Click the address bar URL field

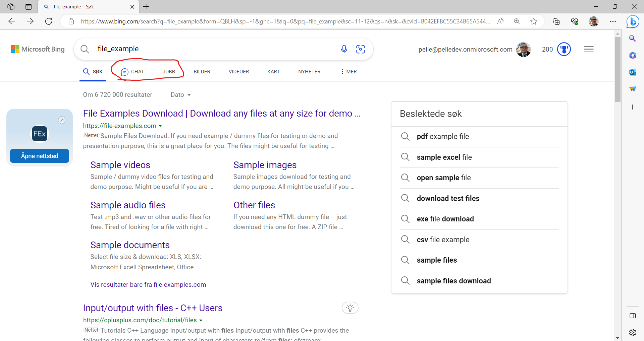click(285, 21)
